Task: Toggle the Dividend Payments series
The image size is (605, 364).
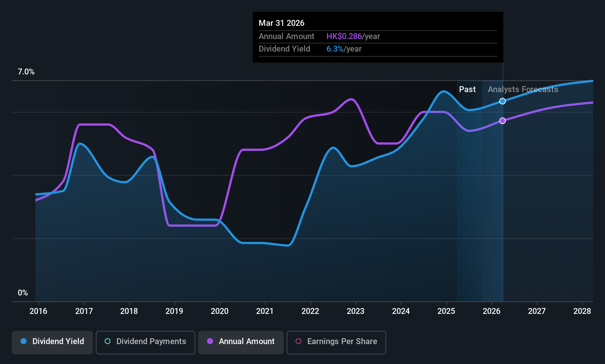Action: coord(146,342)
